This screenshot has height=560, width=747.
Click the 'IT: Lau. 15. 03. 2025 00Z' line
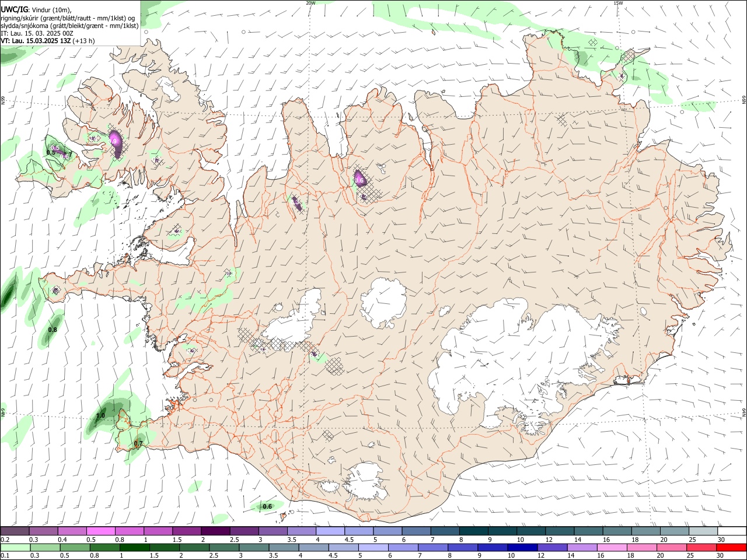pos(37,33)
